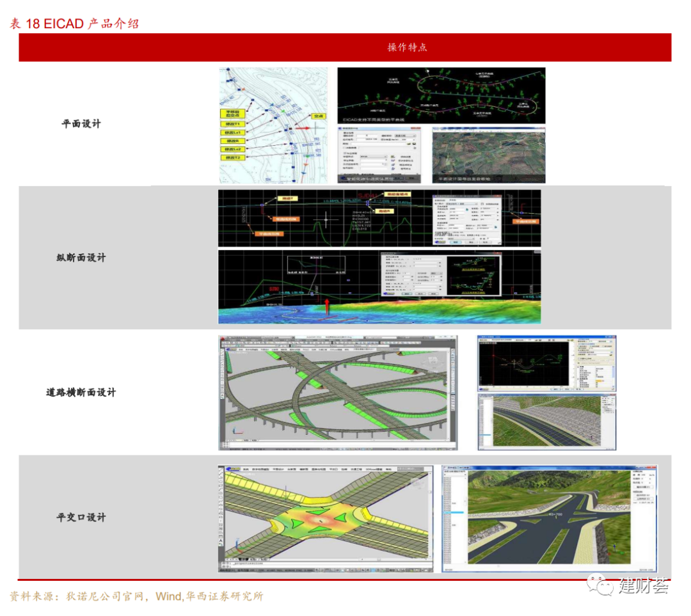The image size is (691, 616).
Task: Open the topographic map thumbnail with yellow labels
Action: pyautogui.click(x=274, y=125)
